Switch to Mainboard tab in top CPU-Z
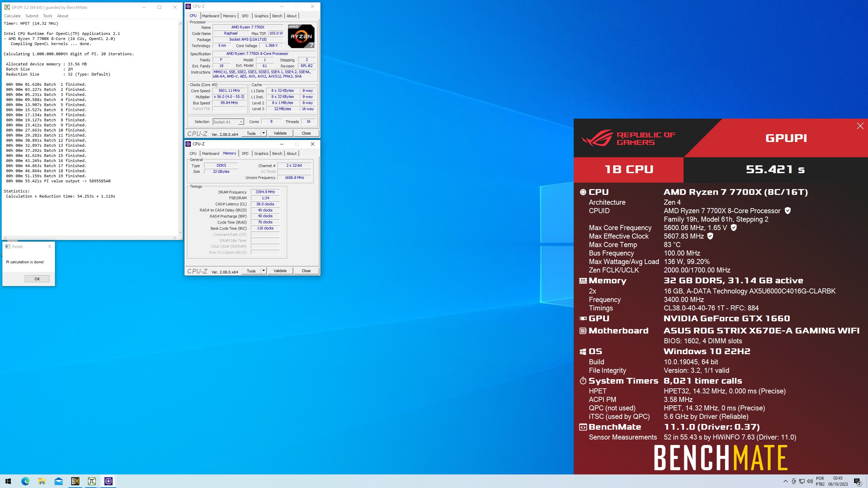This screenshot has width=868, height=488. point(211,16)
